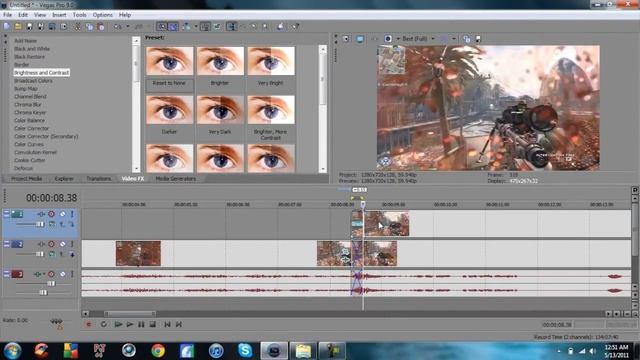Select Color Curves in the FX list
Image resolution: width=640 pixels, height=360 pixels.
(29, 144)
